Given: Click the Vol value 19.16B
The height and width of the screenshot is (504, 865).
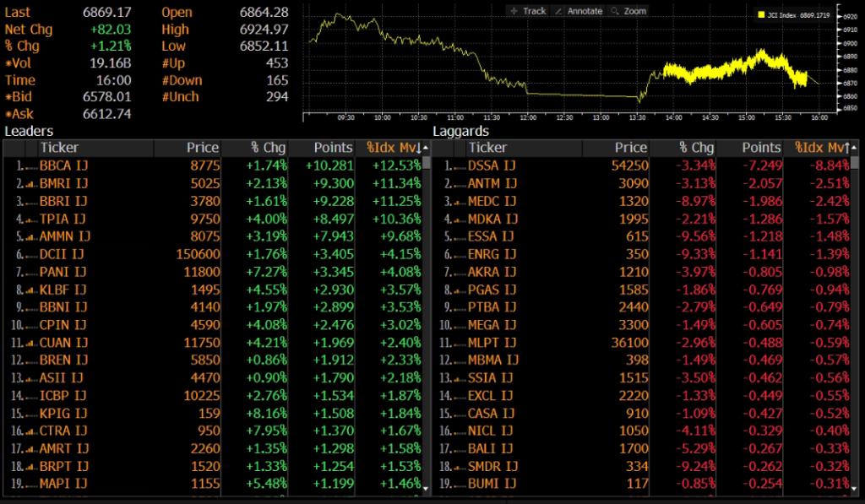Looking at the screenshot, I should (x=111, y=63).
